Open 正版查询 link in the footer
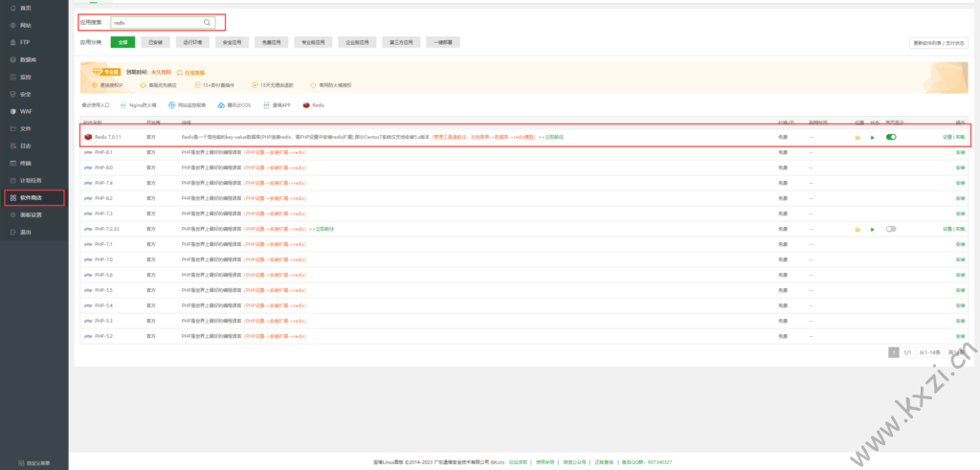The width and height of the screenshot is (980, 470). point(604,462)
